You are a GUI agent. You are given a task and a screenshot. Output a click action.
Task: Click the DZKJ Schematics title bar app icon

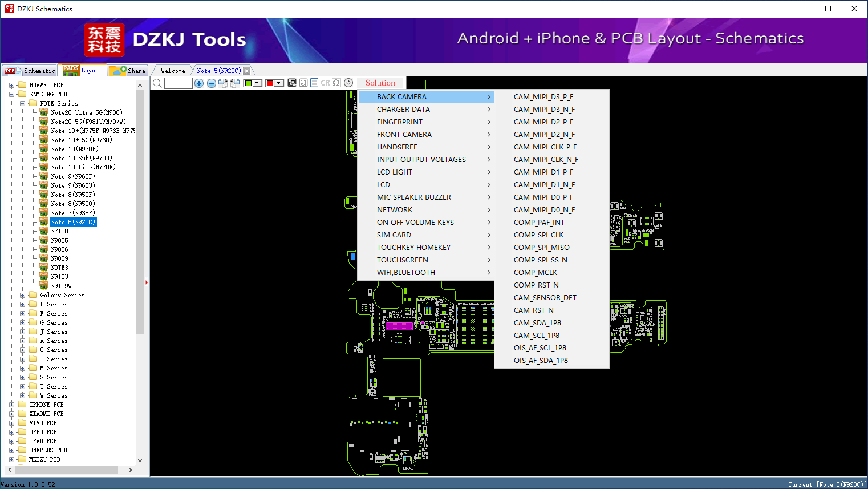(9, 9)
